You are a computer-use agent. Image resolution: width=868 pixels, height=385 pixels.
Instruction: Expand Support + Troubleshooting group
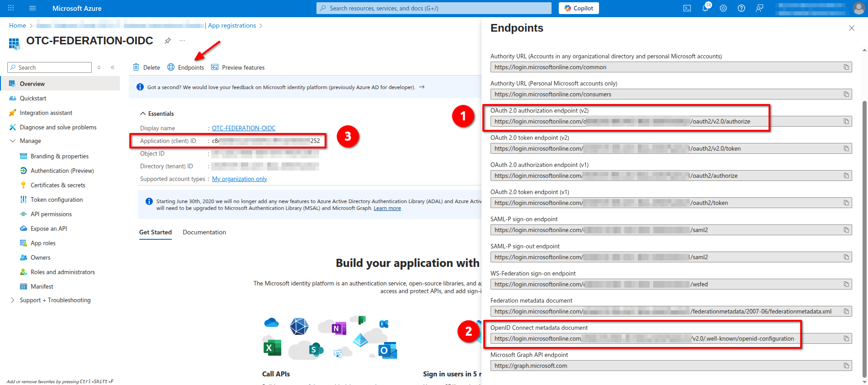13,300
